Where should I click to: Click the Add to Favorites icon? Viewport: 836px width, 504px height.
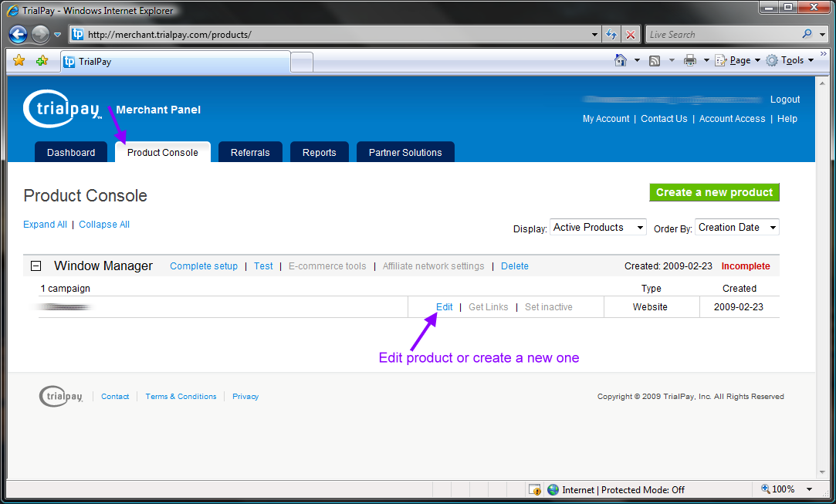pyautogui.click(x=42, y=61)
